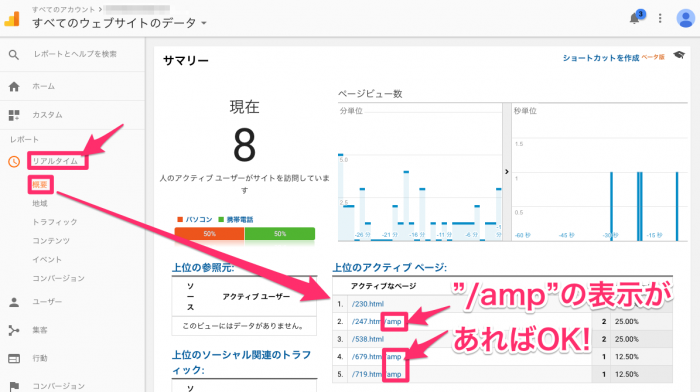This screenshot has width=700, height=392.
Task: Click the green 携帯電話 50% bar segment
Action: click(x=280, y=234)
